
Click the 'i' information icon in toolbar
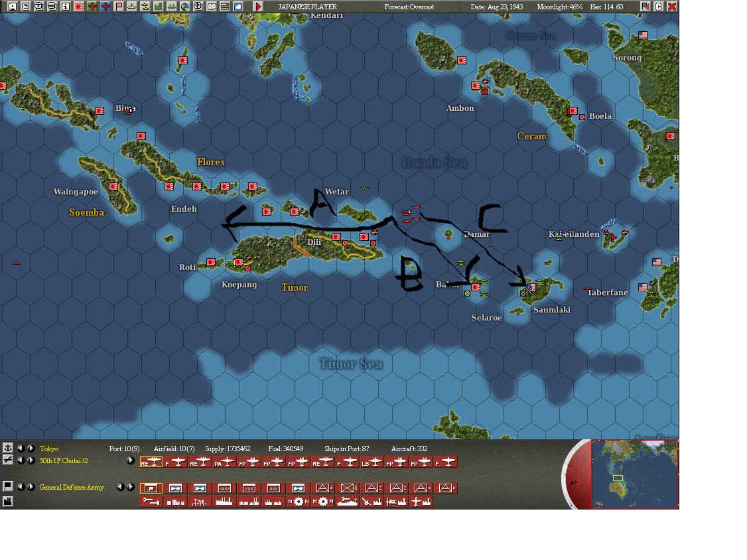coord(66,7)
